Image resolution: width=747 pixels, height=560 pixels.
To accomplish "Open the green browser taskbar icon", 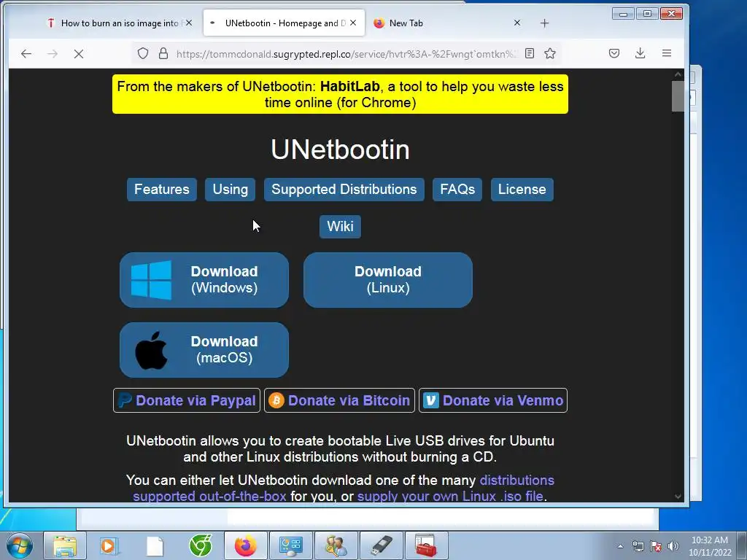I will pos(201,545).
